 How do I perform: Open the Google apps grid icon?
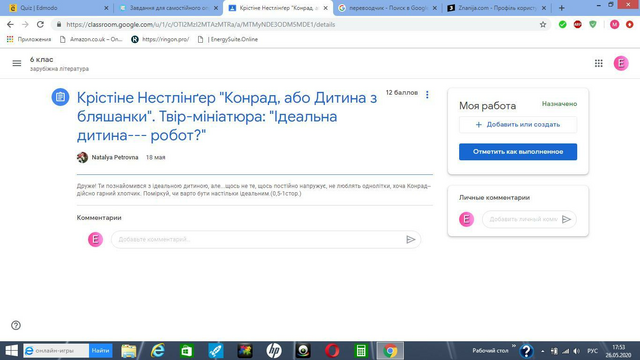(x=598, y=63)
